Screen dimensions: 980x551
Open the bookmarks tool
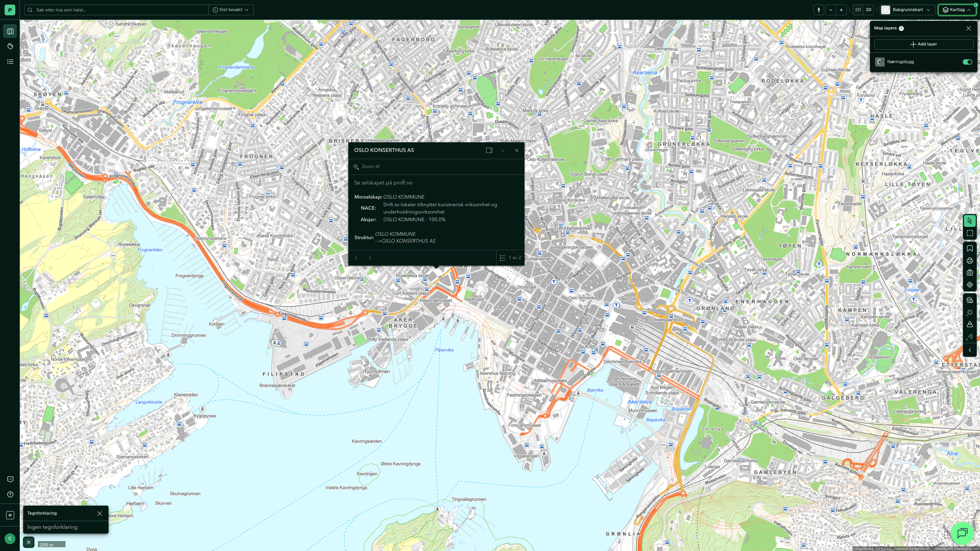(970, 249)
